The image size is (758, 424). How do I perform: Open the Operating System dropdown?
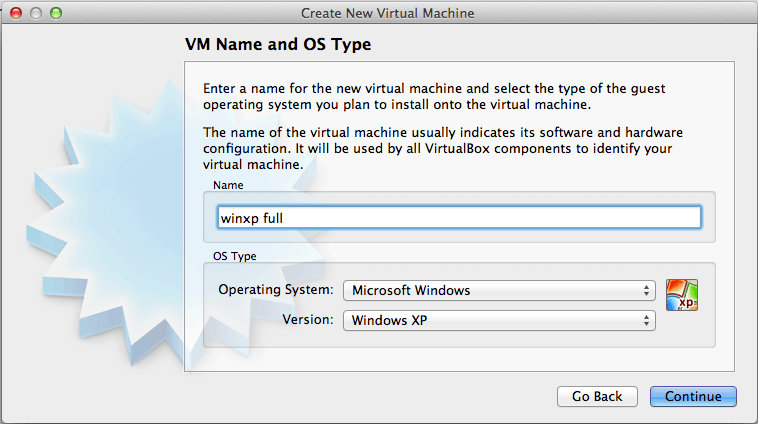point(499,290)
